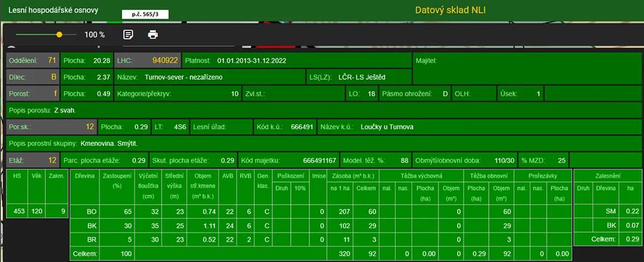Screen dimensions: 644x262
Task: Select the Název Turnov-sever - nezařízeno field
Action: coord(179,77)
